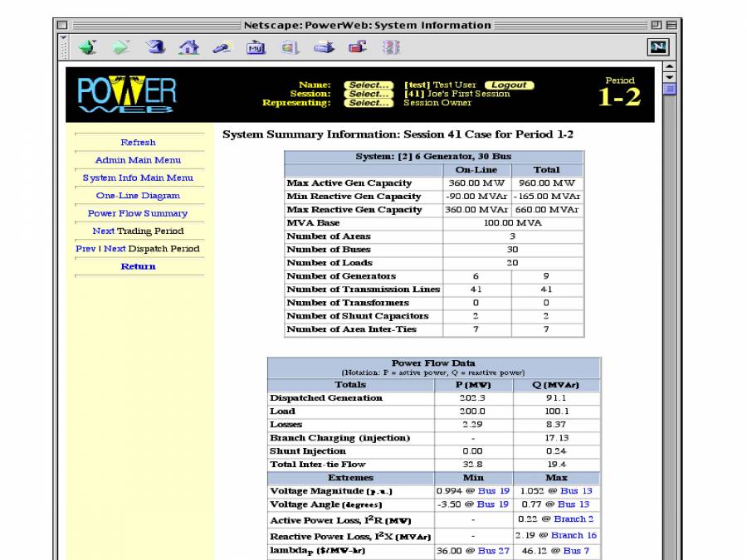Image resolution: width=747 pixels, height=560 pixels.
Task: Collapse the window using title bar right button
Action: pos(671,26)
